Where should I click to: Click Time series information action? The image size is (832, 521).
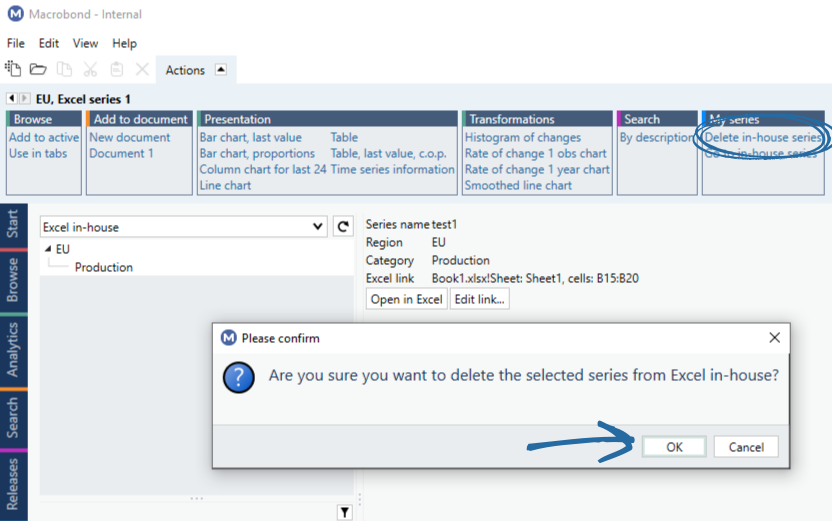(x=392, y=169)
